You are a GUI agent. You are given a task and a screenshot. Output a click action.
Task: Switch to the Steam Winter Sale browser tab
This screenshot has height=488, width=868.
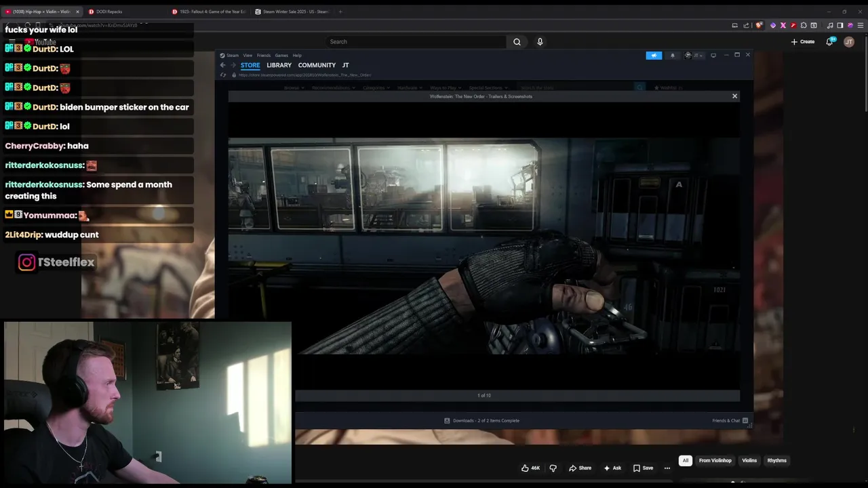(292, 12)
